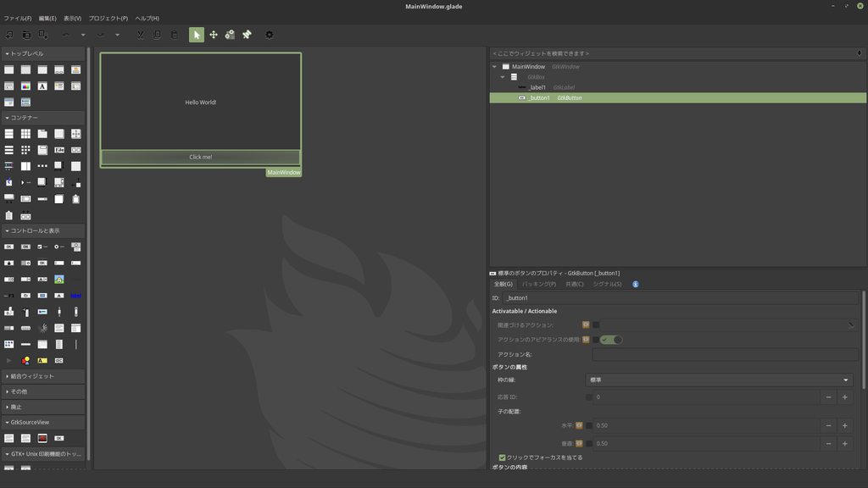This screenshot has height=488, width=868.
Task: Open a project using the toolbar icon
Action: 26,35
